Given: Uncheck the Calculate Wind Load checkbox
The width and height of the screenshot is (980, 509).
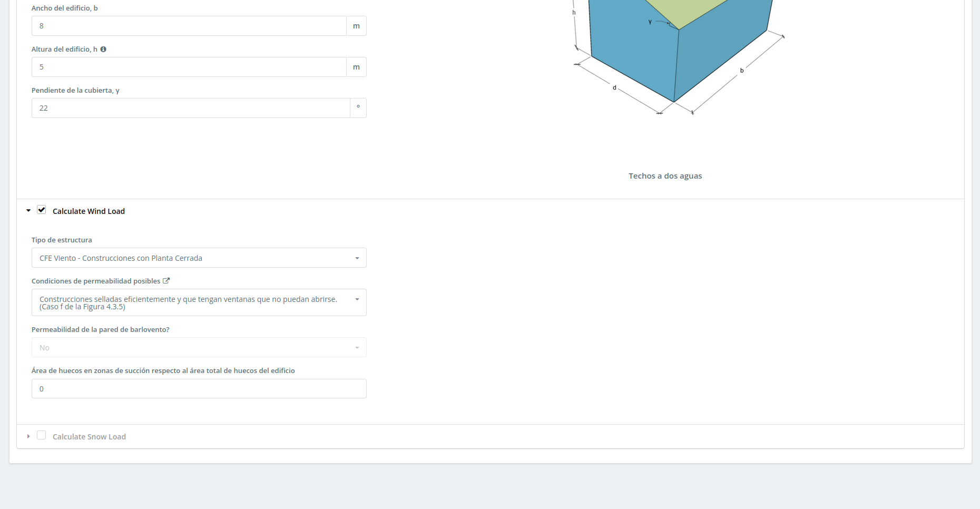Looking at the screenshot, I should [42, 210].
